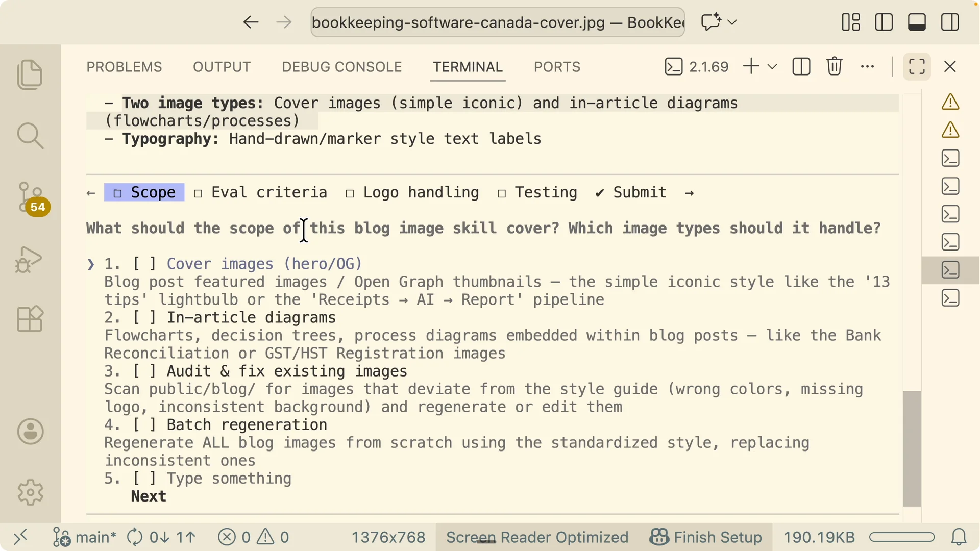
Task: Customize layout icon in title bar
Action: (851, 22)
